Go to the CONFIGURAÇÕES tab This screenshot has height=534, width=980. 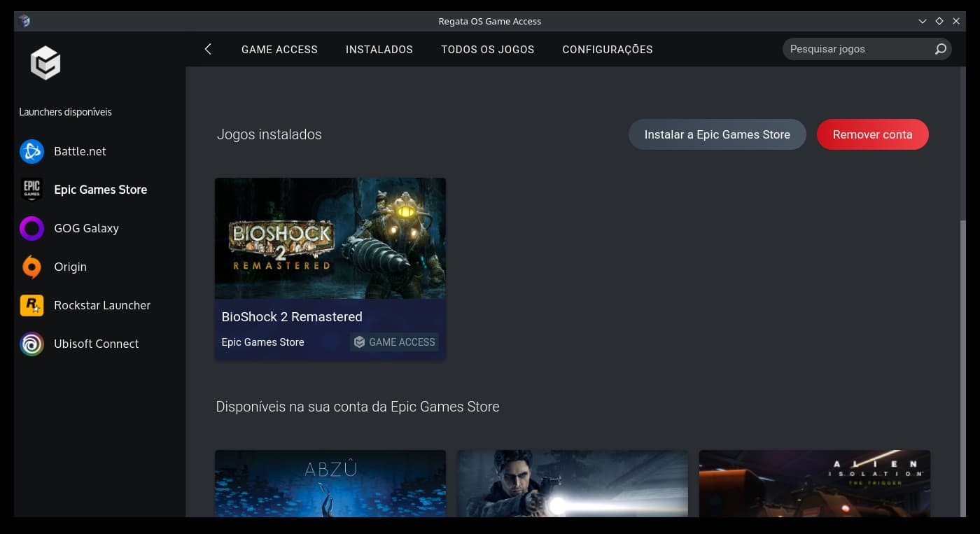608,50
